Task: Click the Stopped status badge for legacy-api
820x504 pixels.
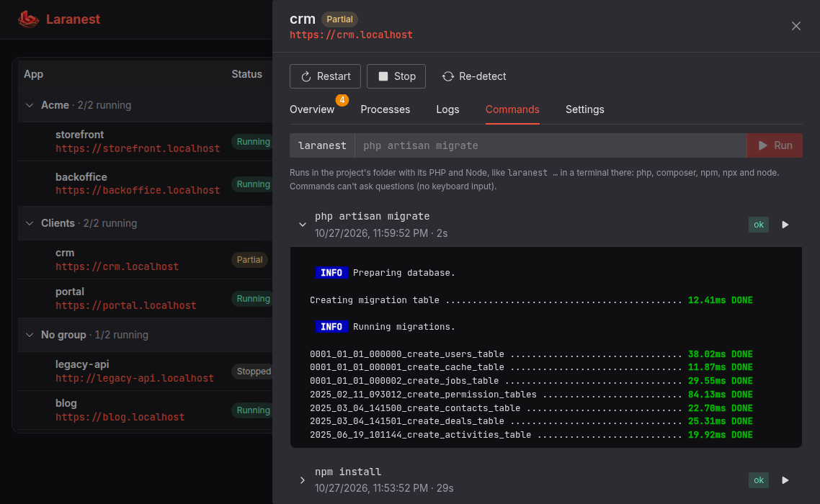Action: tap(253, 372)
